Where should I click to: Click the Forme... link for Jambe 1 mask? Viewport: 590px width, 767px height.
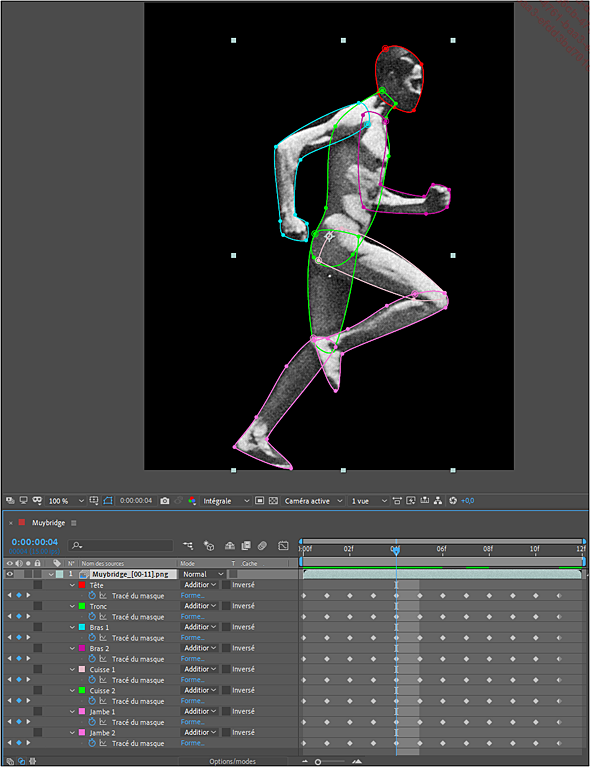click(x=192, y=722)
